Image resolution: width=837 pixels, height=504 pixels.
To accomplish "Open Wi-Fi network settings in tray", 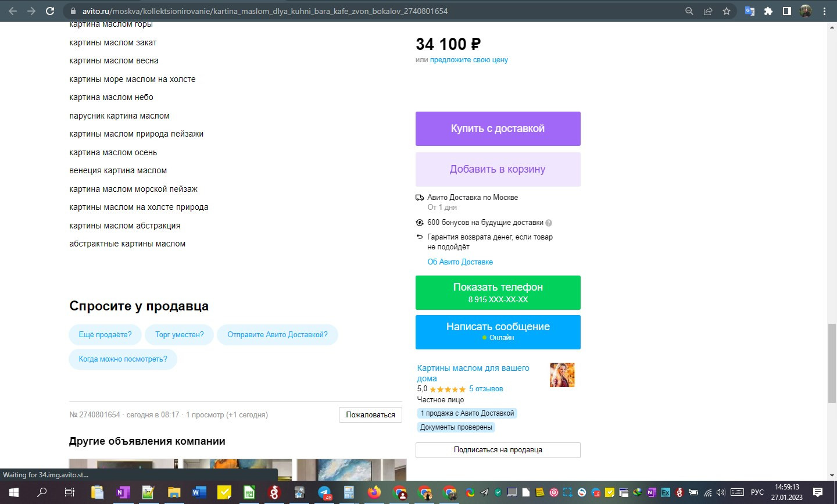I will 708,492.
